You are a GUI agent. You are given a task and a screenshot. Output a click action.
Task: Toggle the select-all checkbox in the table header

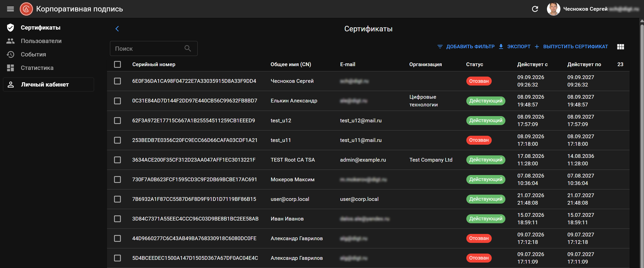tap(117, 64)
